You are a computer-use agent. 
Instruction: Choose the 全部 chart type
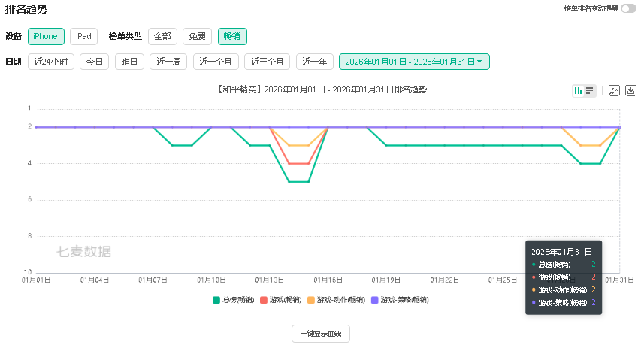click(162, 36)
